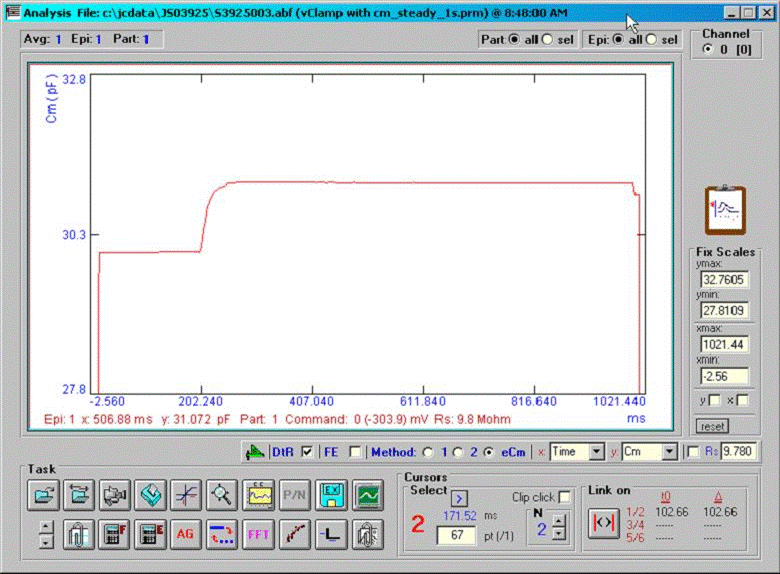This screenshot has height=574, width=780.
Task: Select Epi 'all' radio button
Action: tap(618, 39)
